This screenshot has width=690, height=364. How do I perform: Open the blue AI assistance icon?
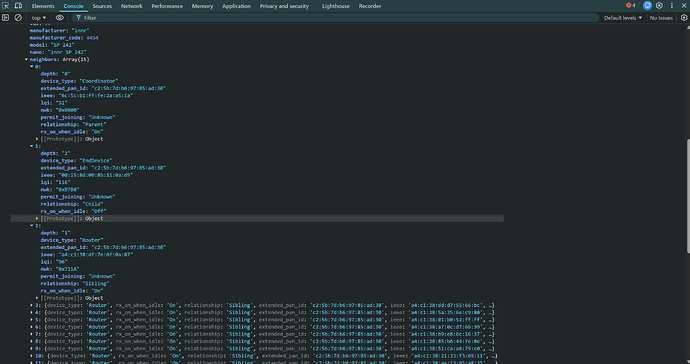(x=647, y=6)
